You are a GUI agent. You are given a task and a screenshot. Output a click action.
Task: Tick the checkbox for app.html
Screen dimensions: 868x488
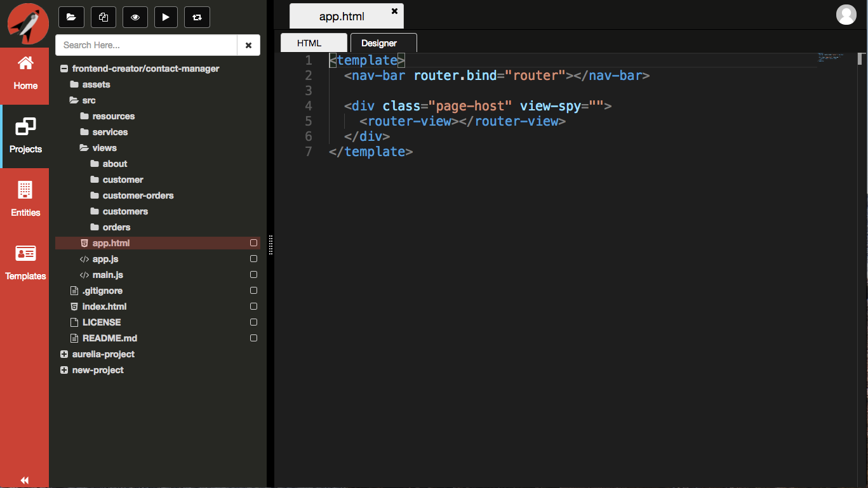(x=253, y=243)
